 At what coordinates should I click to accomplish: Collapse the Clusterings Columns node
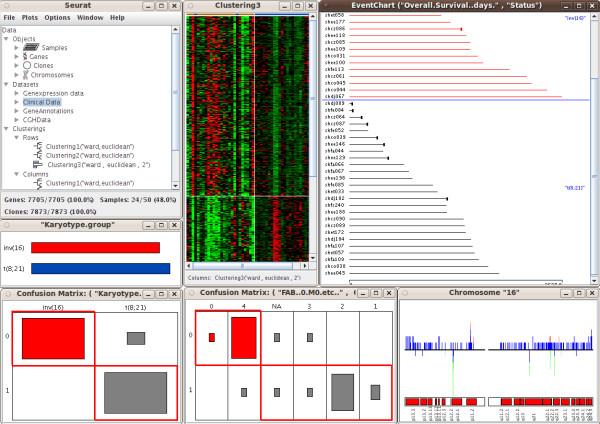point(16,174)
